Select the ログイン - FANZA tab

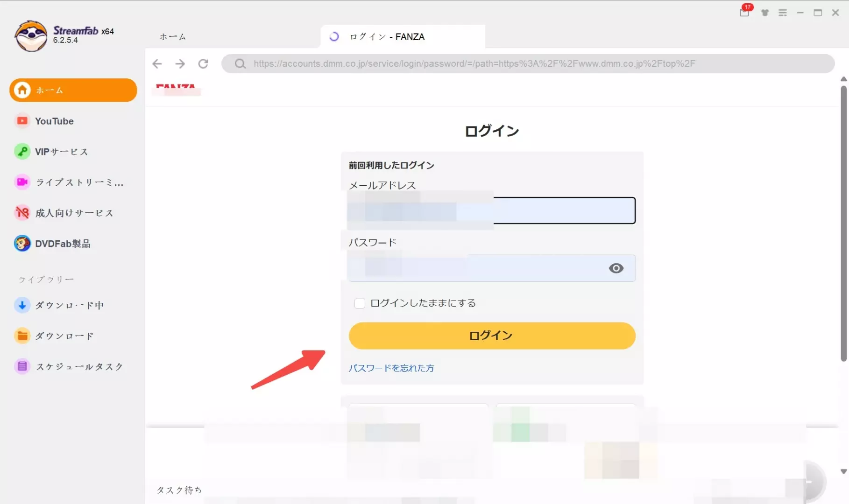coord(403,36)
